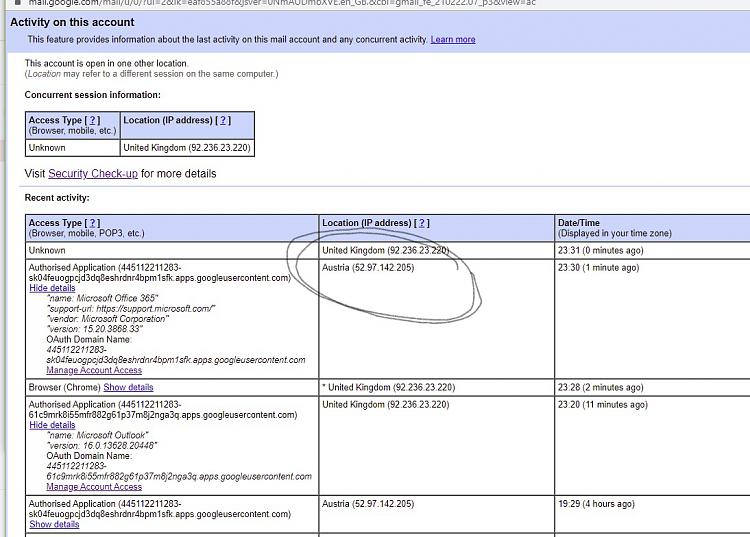Click the browser address bar URL
The image size is (750, 537).
282,3
